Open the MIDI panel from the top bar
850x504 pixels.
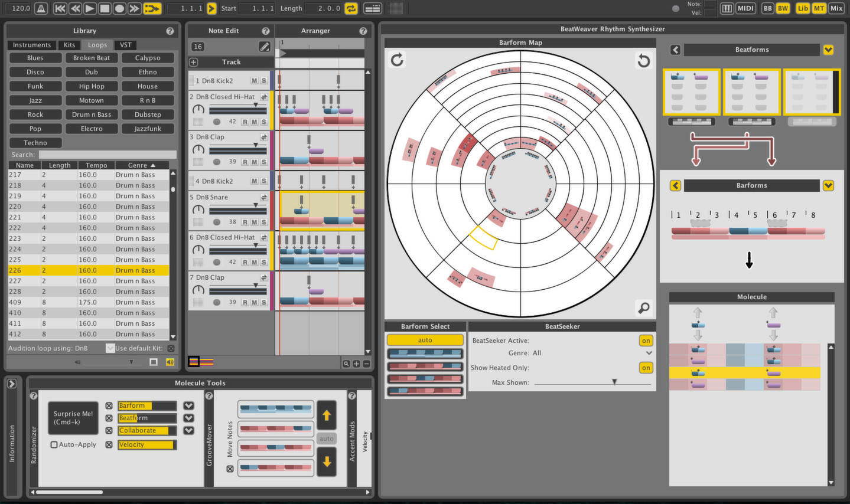[745, 8]
